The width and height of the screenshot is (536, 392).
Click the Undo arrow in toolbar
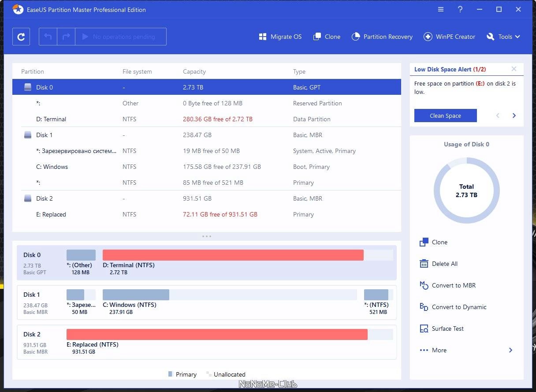48,37
